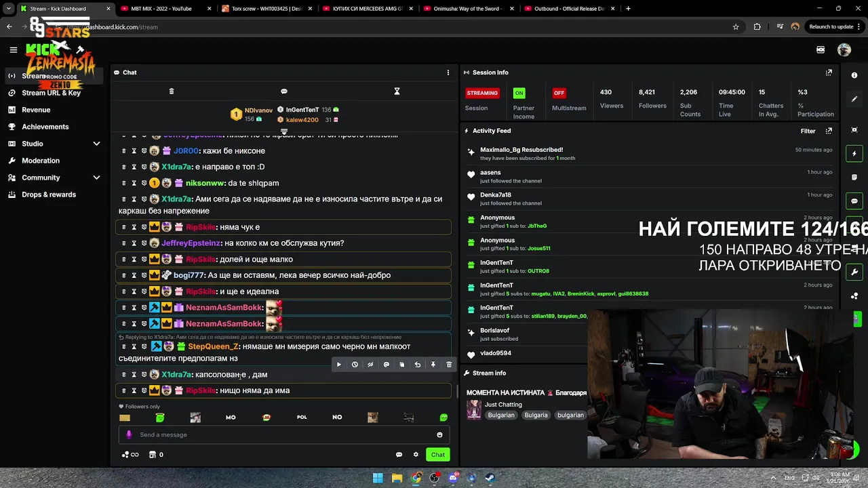Click the clock timeout icon in message action bar
The image size is (868, 488).
click(x=355, y=365)
